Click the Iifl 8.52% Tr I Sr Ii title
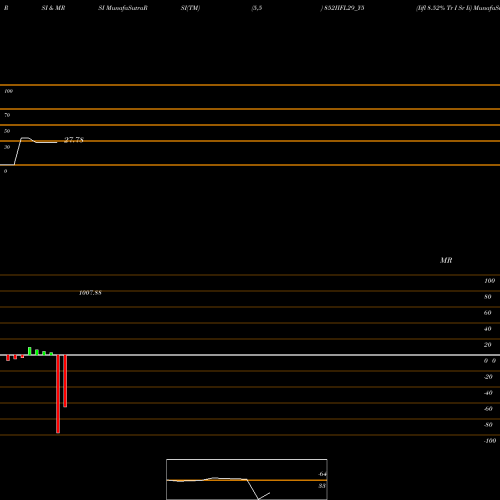Image resolution: width=500 pixels, height=500 pixels. coord(444,8)
